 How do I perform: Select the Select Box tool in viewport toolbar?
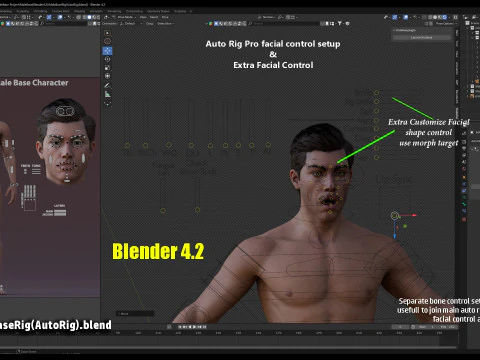point(107,33)
